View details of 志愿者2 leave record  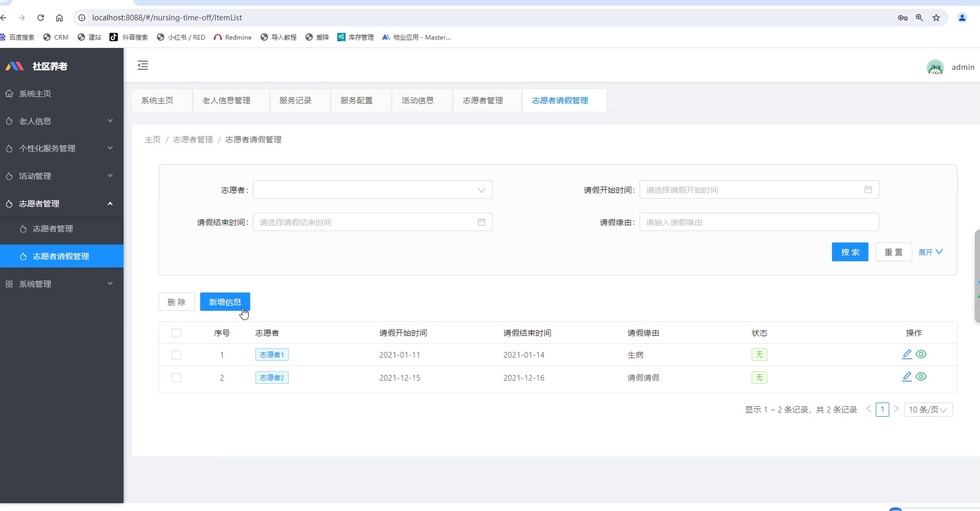921,376
